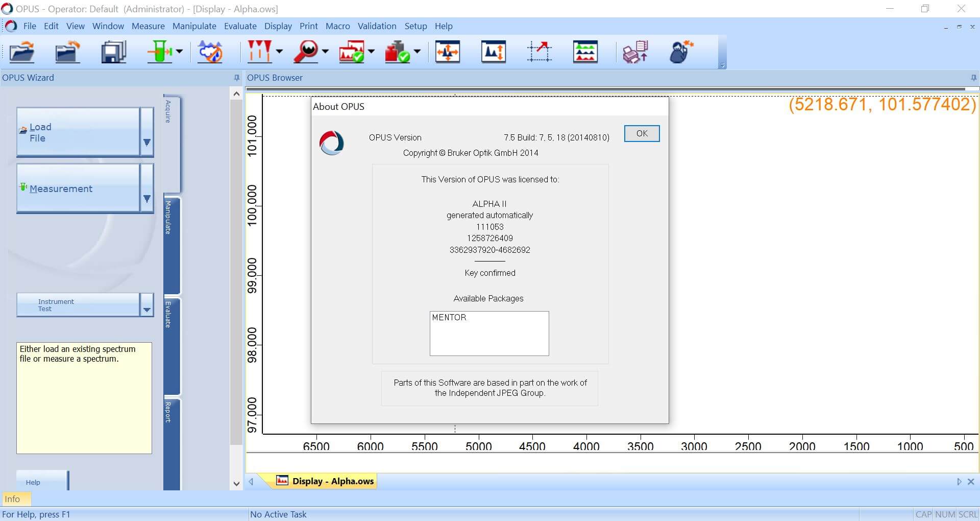Click the test tube measurement toolbar icon

160,52
